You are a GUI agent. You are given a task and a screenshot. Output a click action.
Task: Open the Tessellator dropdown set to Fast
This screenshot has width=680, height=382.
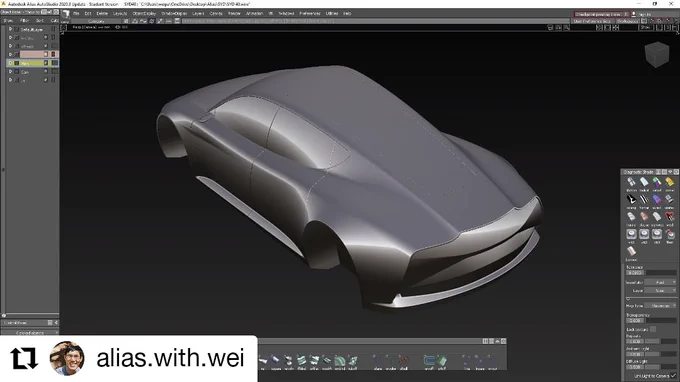click(x=660, y=282)
